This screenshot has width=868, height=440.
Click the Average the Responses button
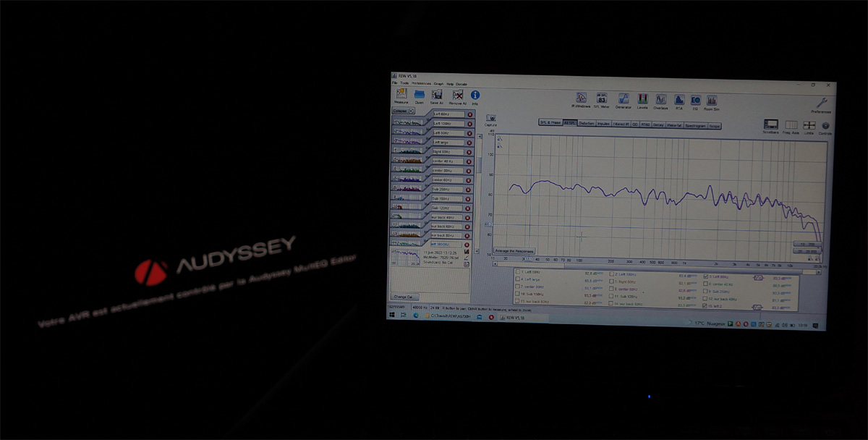pos(514,251)
